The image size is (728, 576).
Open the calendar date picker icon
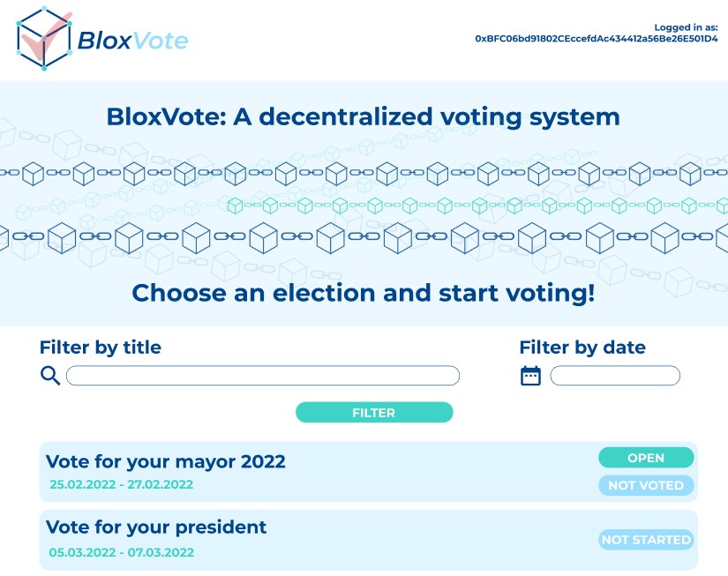coord(530,375)
